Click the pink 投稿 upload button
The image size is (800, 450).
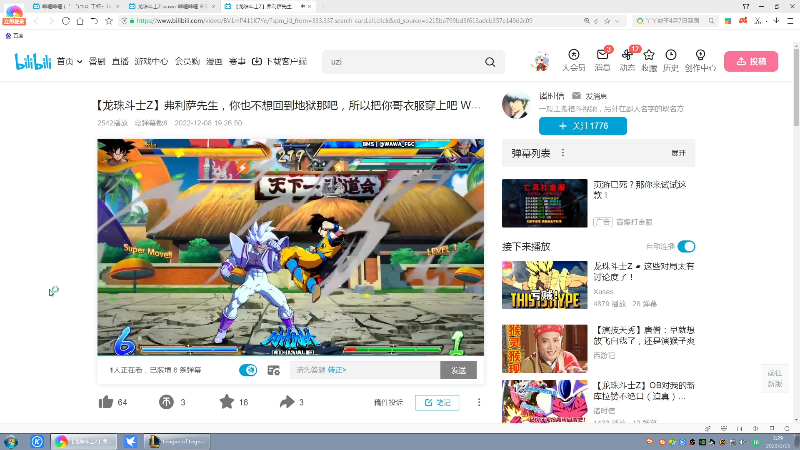(751, 61)
